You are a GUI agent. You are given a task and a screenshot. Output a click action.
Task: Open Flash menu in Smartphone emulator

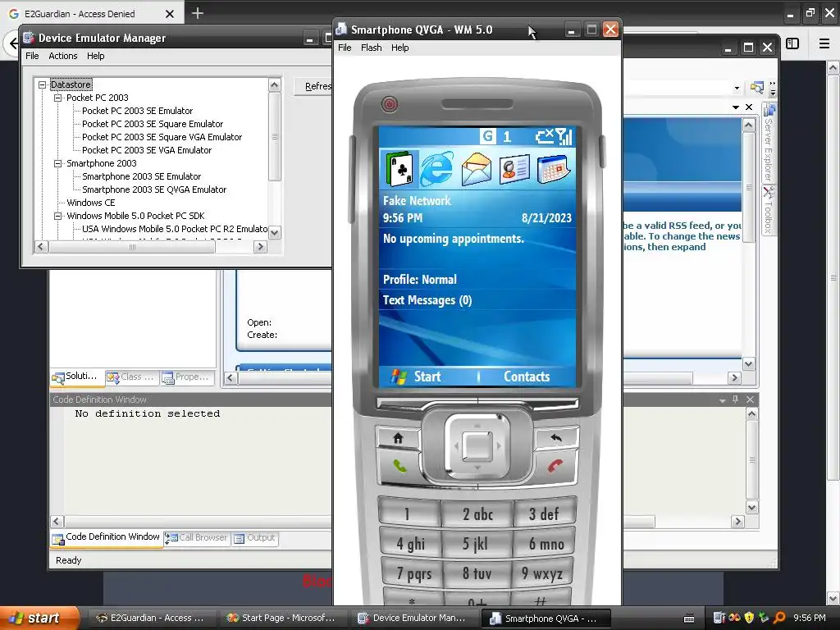[x=372, y=48]
